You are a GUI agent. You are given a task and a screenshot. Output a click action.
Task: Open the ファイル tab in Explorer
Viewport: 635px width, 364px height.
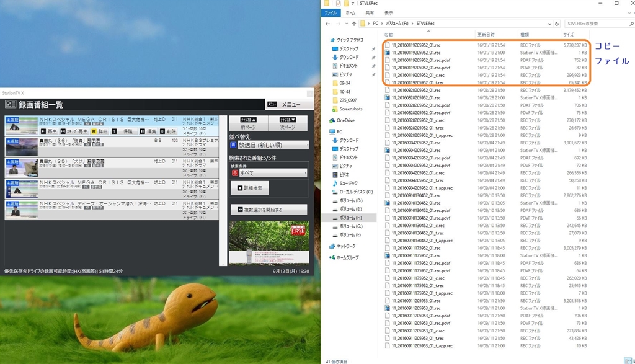click(331, 13)
